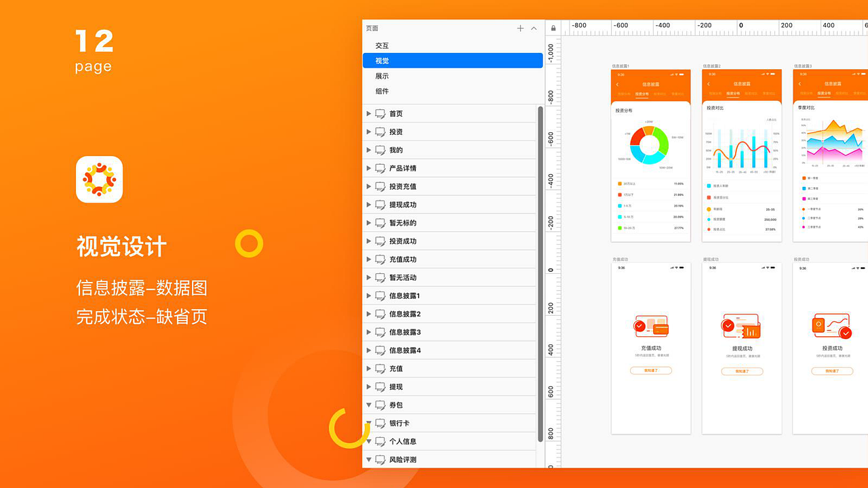
Task: Select the 充值 layer name
Action: tap(396, 369)
